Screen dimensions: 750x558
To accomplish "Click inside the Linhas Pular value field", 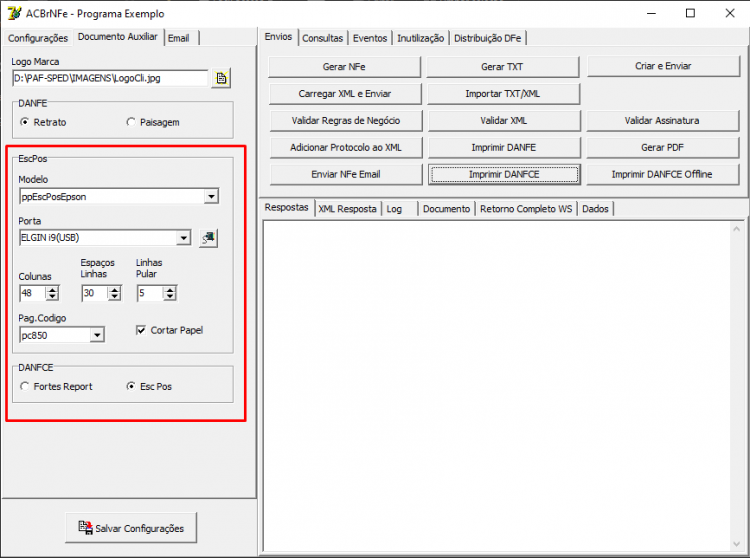I will [x=150, y=293].
